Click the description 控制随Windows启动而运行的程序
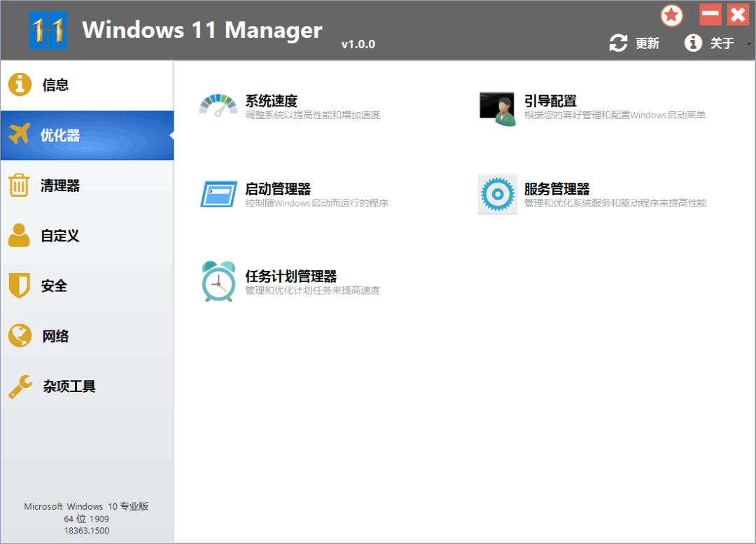Viewport: 756px width, 544px height. point(317,203)
